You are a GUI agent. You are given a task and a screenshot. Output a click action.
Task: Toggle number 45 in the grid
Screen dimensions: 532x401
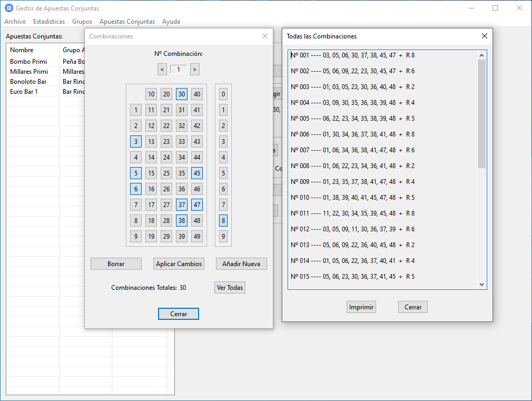197,173
